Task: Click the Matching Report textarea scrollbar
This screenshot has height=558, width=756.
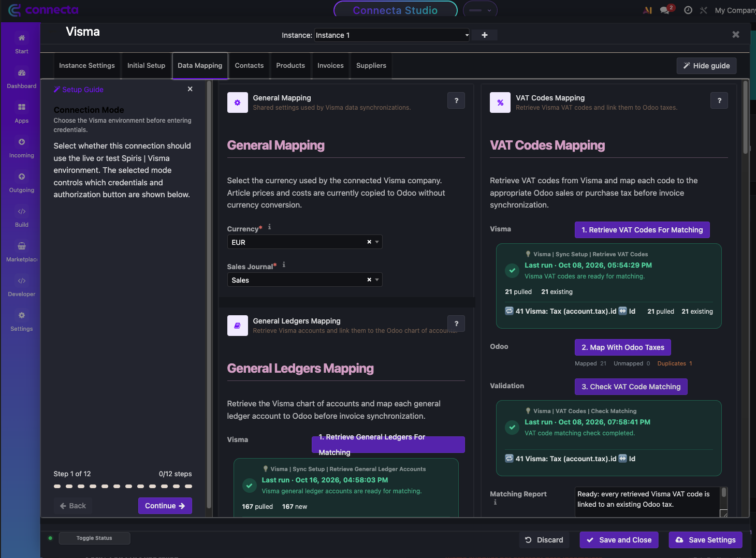Action: 724,493
